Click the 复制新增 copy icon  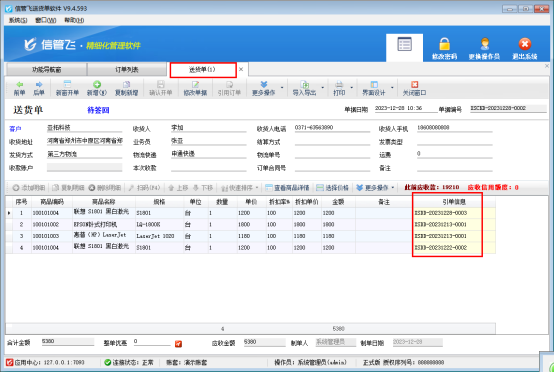coord(126,84)
